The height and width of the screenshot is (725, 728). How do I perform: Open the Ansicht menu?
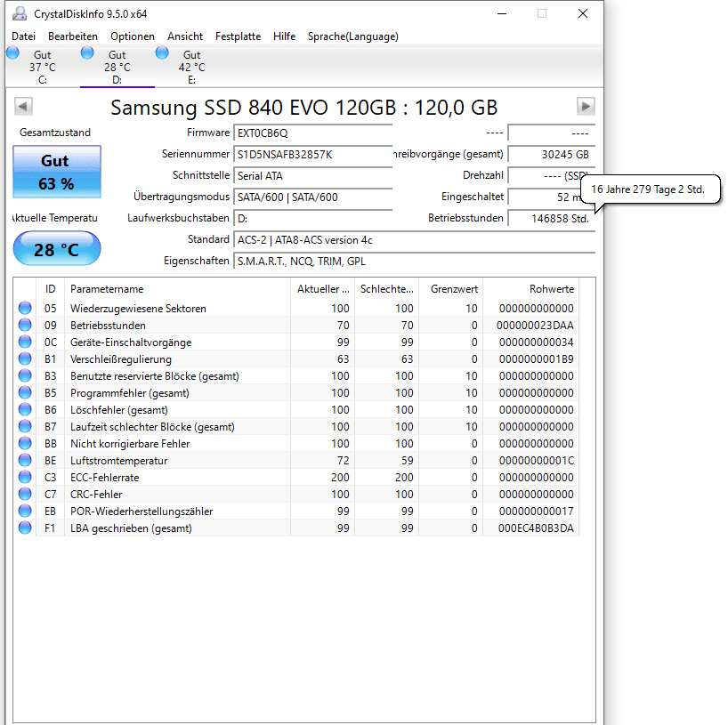point(185,36)
